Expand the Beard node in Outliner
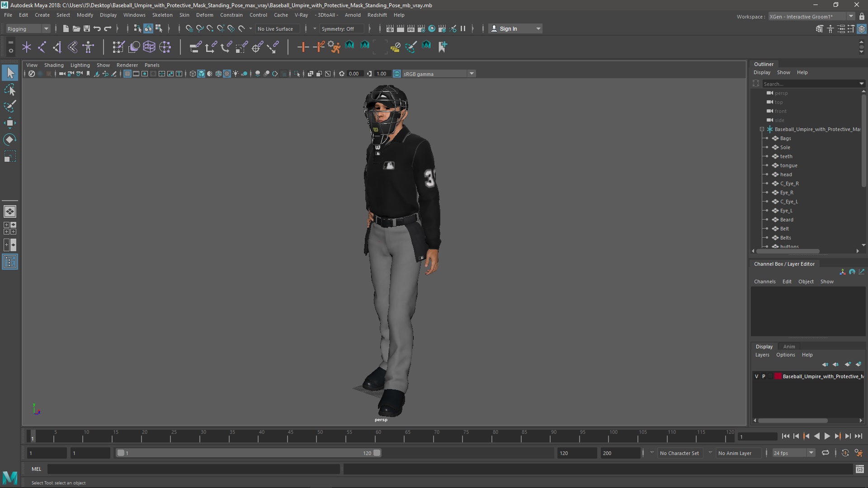The height and width of the screenshot is (488, 868). click(767, 219)
